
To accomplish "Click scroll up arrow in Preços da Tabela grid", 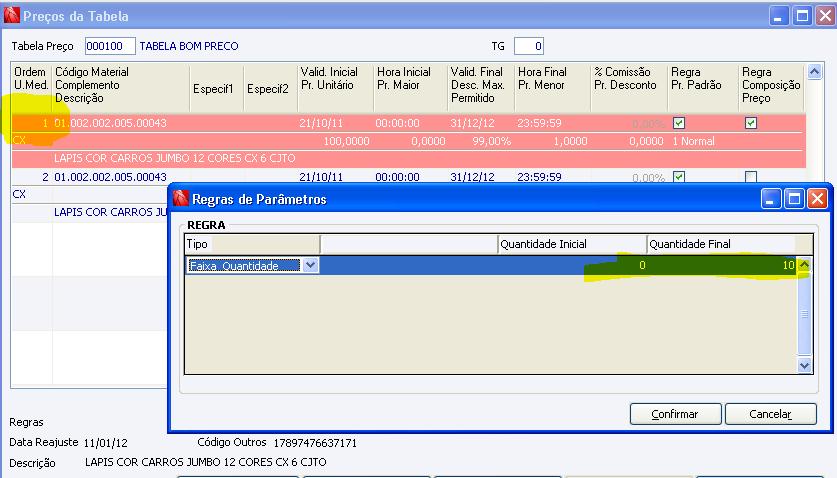I will tap(814, 72).
